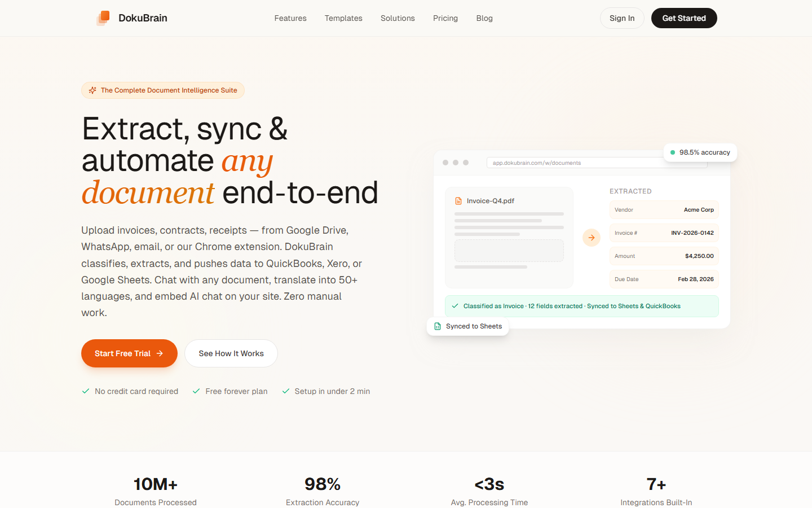Go to the Pricing page

445,18
